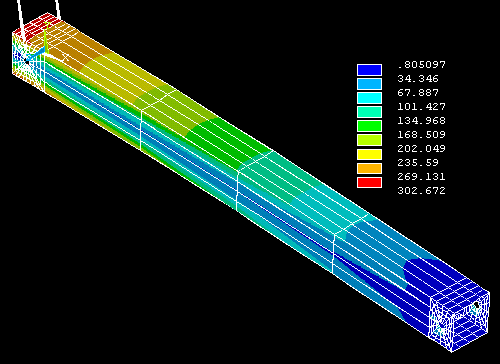Click the 202.049 legend label
500x364 pixels.
tap(421, 148)
